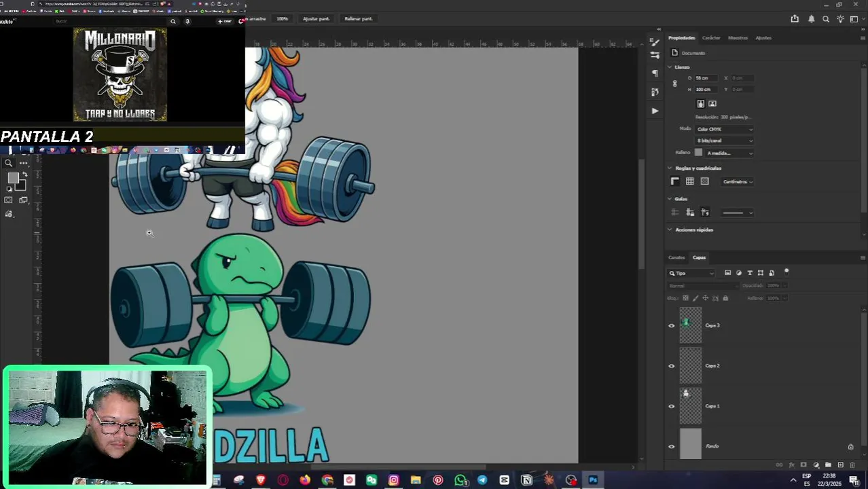Select the Capas tab
868x489 pixels.
point(700,257)
